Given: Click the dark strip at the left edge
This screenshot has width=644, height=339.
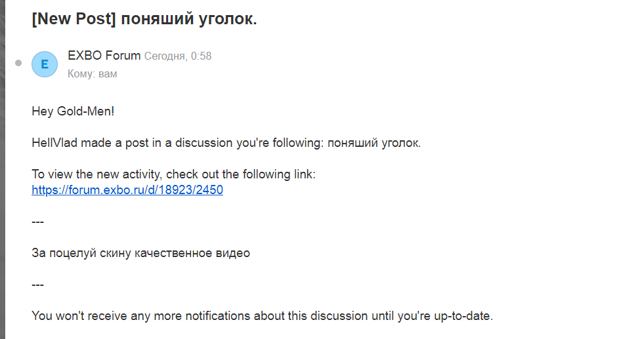Looking at the screenshot, I should tap(3, 169).
